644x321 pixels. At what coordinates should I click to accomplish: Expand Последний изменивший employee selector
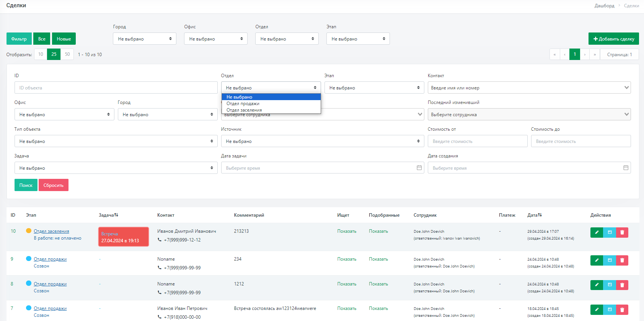click(x=529, y=114)
